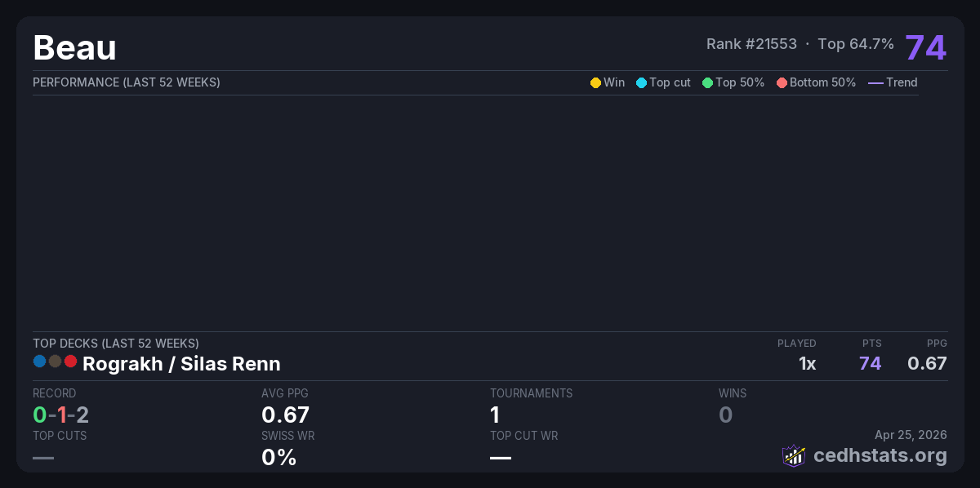Click the red mana color icon

pos(70,361)
